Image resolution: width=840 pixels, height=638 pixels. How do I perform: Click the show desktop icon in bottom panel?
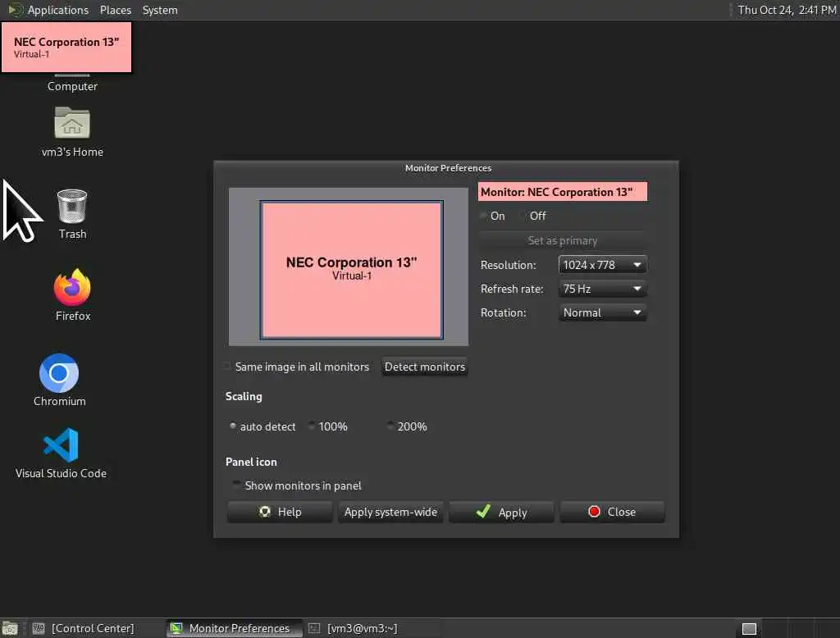(10, 628)
